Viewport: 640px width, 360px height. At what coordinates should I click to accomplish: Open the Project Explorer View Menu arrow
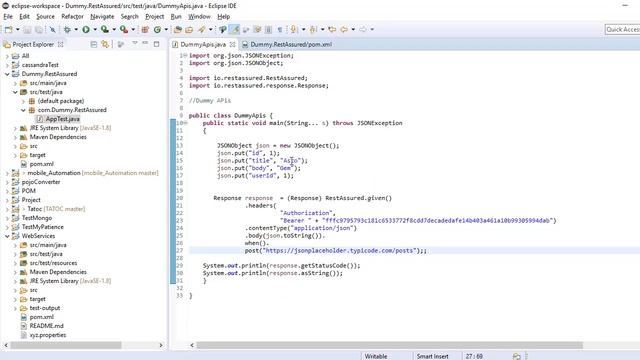click(x=135, y=43)
